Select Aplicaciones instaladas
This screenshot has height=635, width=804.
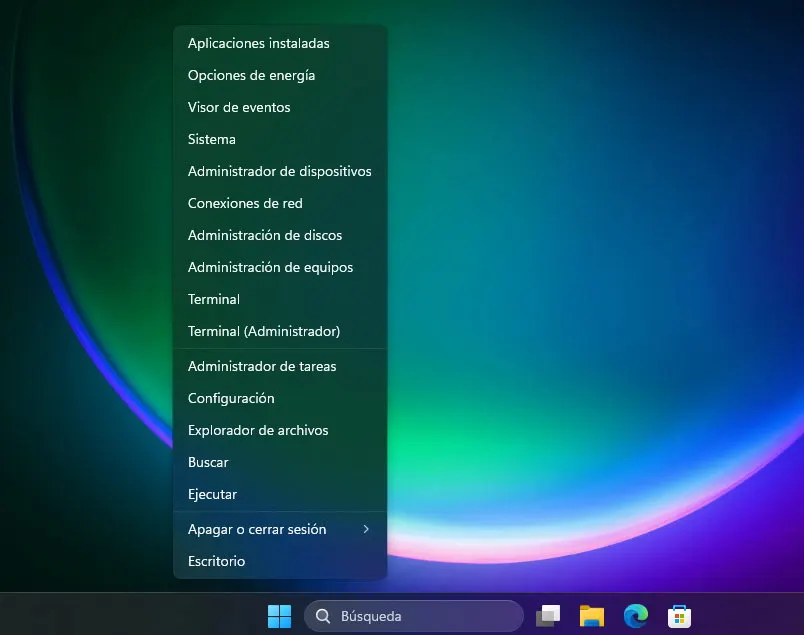point(280,44)
